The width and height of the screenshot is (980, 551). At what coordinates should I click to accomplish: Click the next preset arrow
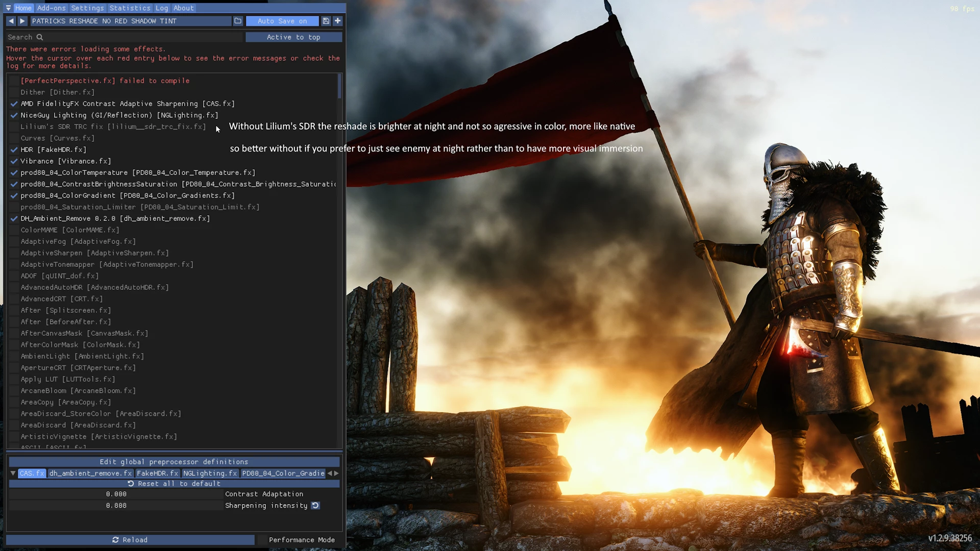click(22, 21)
